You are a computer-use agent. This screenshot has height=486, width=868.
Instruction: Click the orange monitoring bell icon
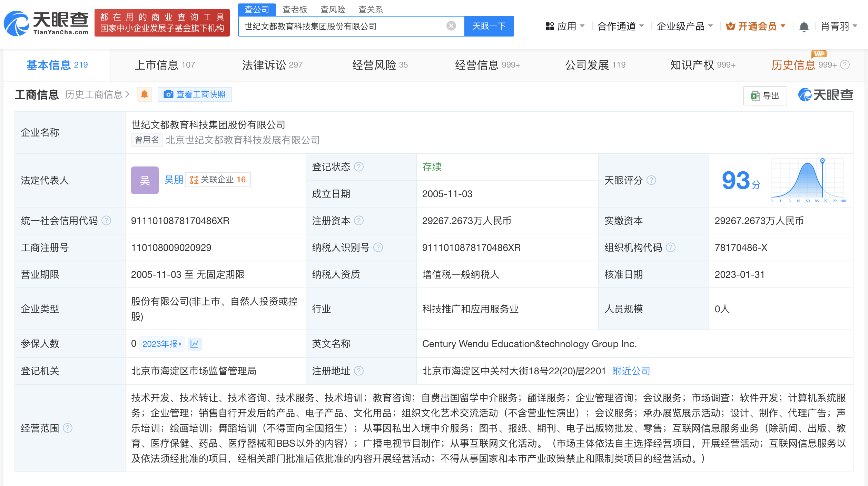[144, 94]
